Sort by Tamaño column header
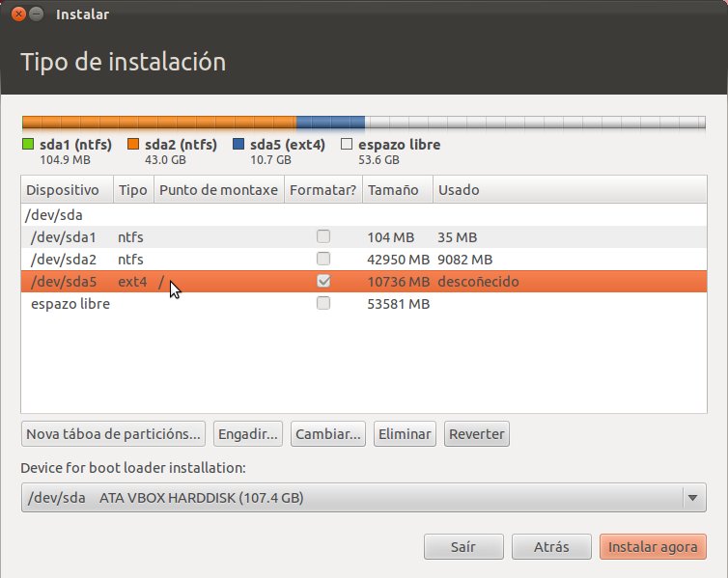The height and width of the screenshot is (578, 728). (398, 190)
